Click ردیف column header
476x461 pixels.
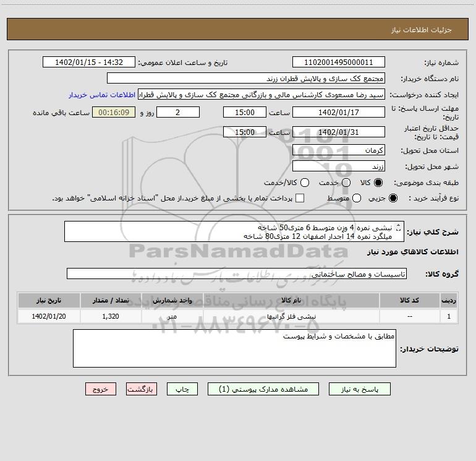click(x=449, y=300)
